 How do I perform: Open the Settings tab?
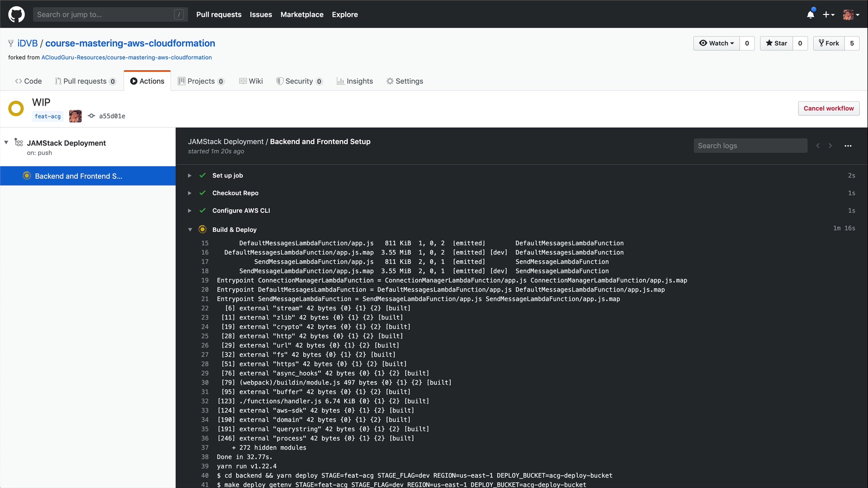tap(405, 81)
